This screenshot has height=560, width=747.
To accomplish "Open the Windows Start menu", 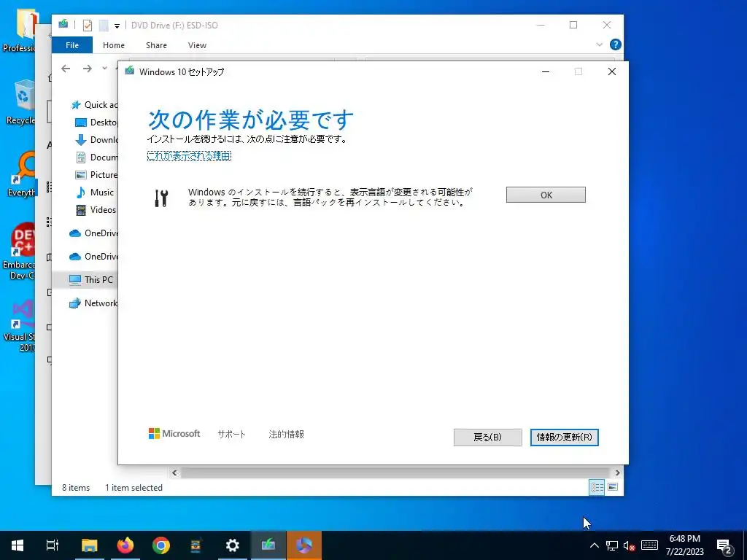I will pyautogui.click(x=18, y=545).
